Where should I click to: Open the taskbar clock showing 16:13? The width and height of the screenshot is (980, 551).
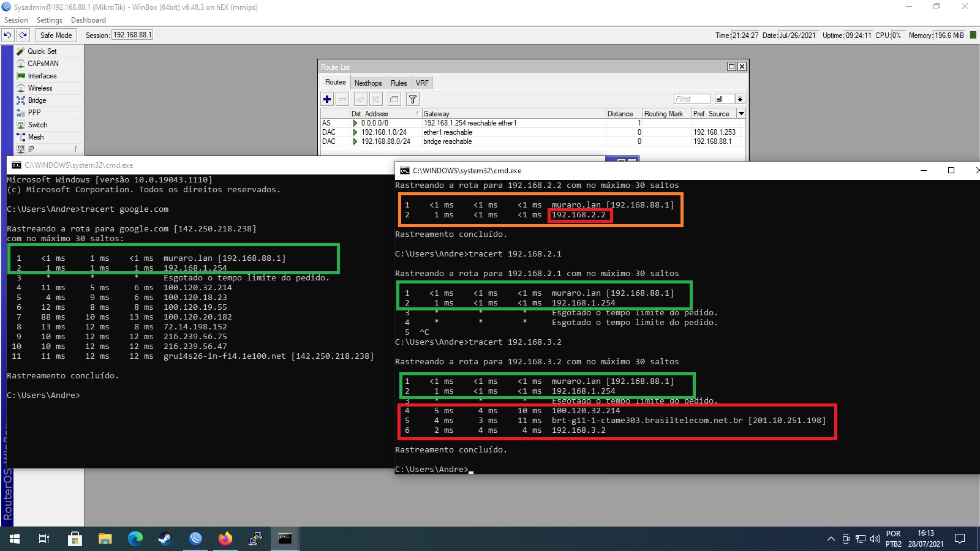(x=925, y=539)
